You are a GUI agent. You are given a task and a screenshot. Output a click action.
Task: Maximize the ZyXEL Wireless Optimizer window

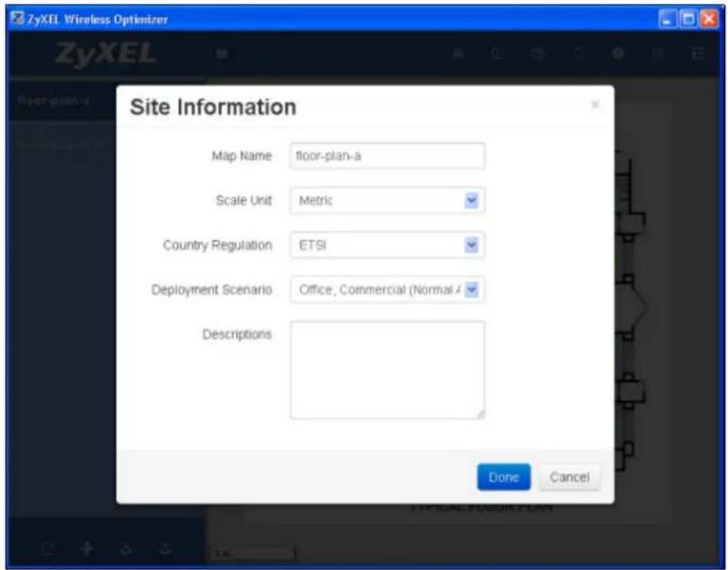tap(688, 19)
